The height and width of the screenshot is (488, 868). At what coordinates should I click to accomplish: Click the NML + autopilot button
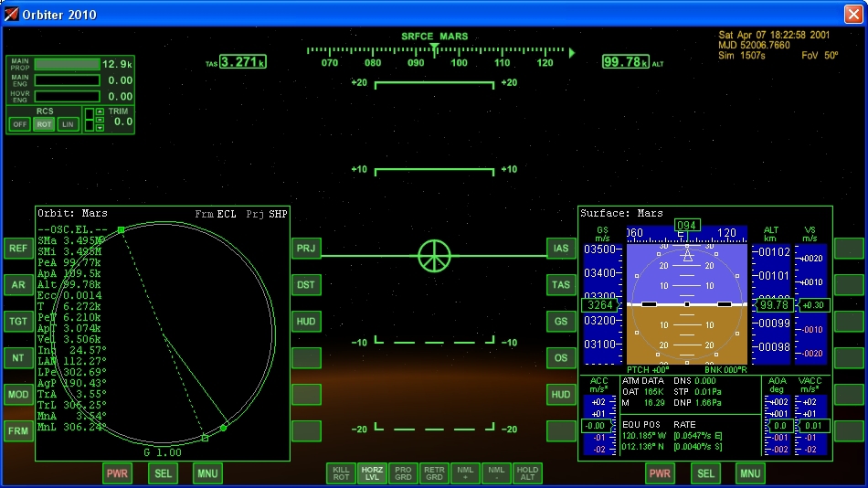465,472
